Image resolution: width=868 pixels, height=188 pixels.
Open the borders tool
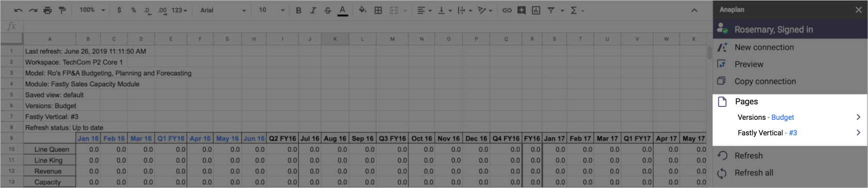[378, 10]
